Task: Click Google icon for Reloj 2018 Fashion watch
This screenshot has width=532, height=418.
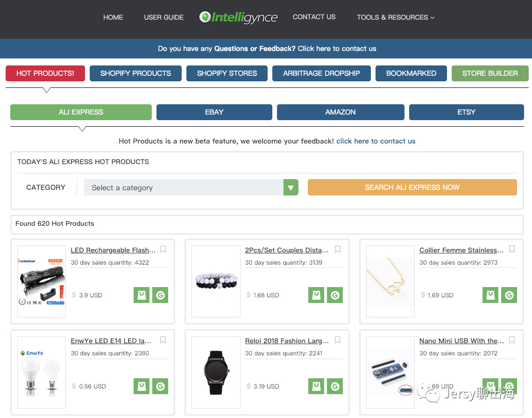Action: coord(335,386)
